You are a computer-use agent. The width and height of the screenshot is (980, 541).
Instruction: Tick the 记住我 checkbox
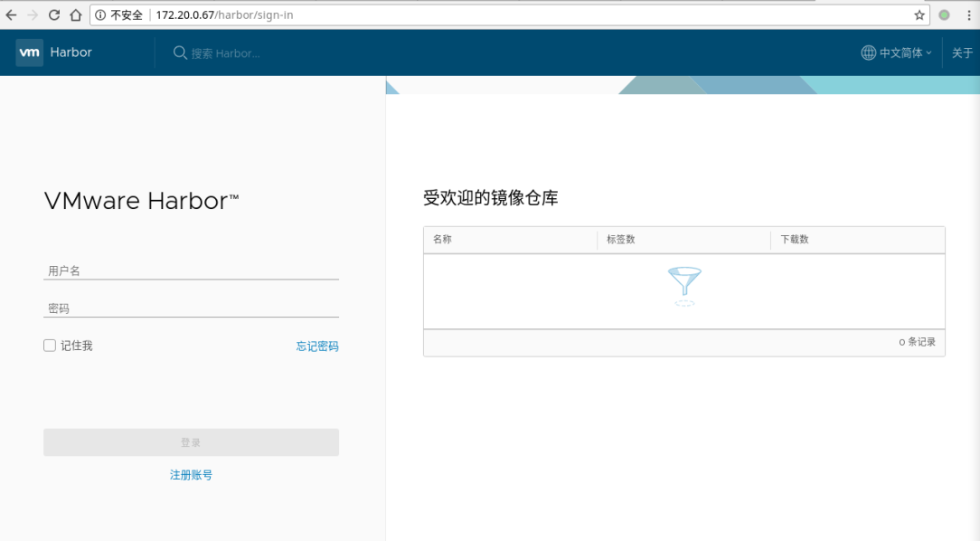[50, 346]
